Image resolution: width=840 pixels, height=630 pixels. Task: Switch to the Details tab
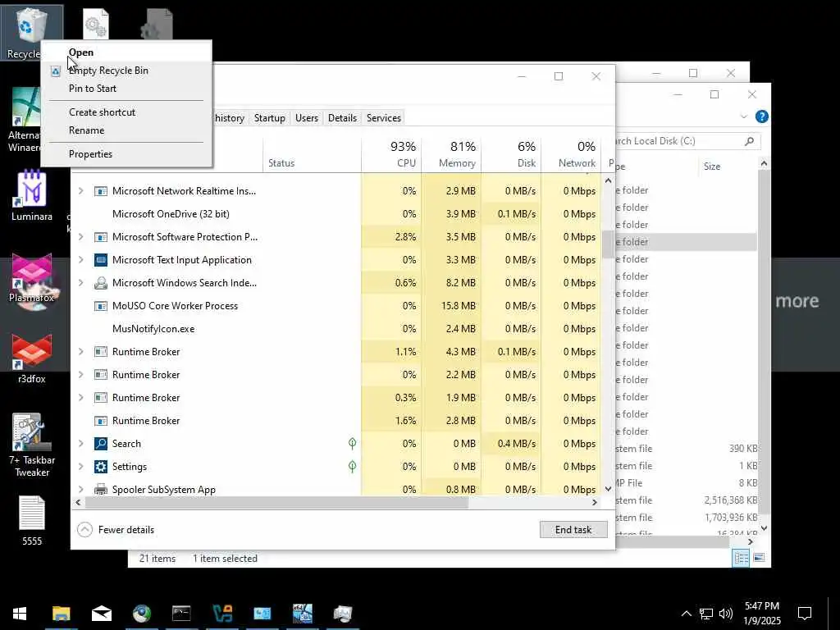click(342, 118)
